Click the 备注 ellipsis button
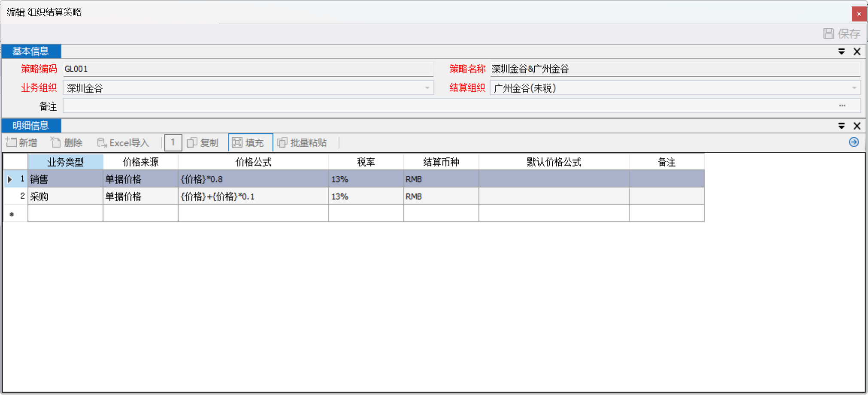868x395 pixels. 842,106
